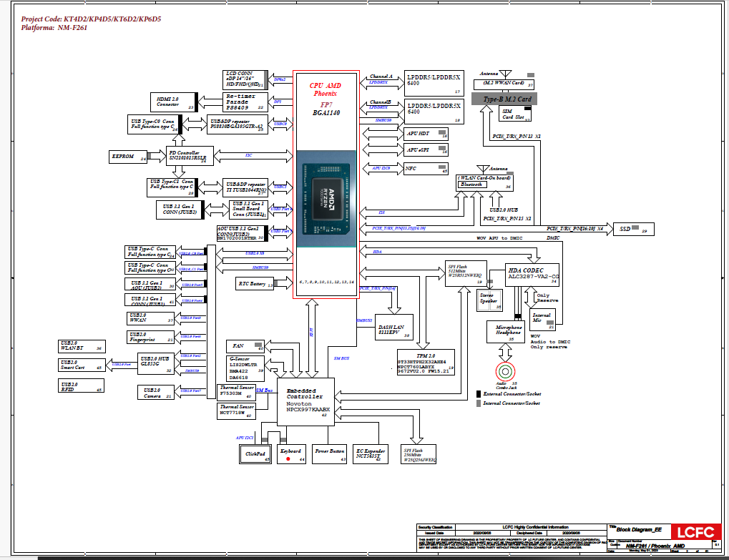Click the Block Diagram_EE title cell
729x560 pixels.
tap(640, 530)
